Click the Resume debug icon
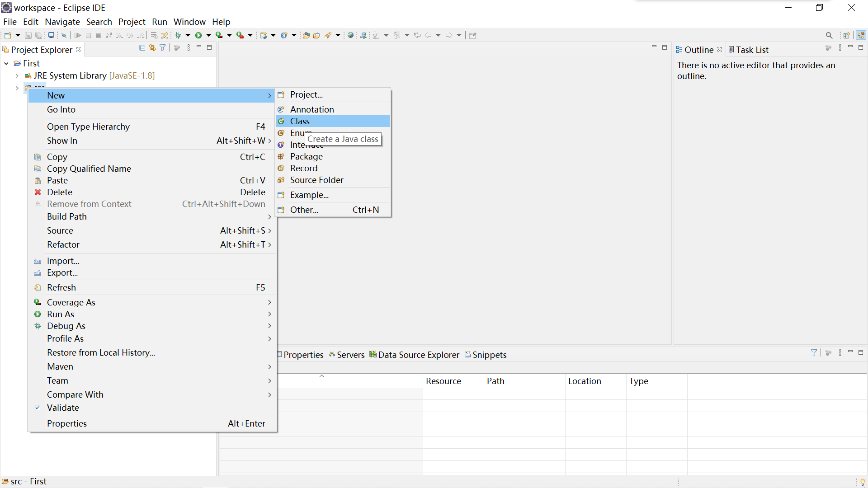The image size is (868, 488). click(78, 35)
